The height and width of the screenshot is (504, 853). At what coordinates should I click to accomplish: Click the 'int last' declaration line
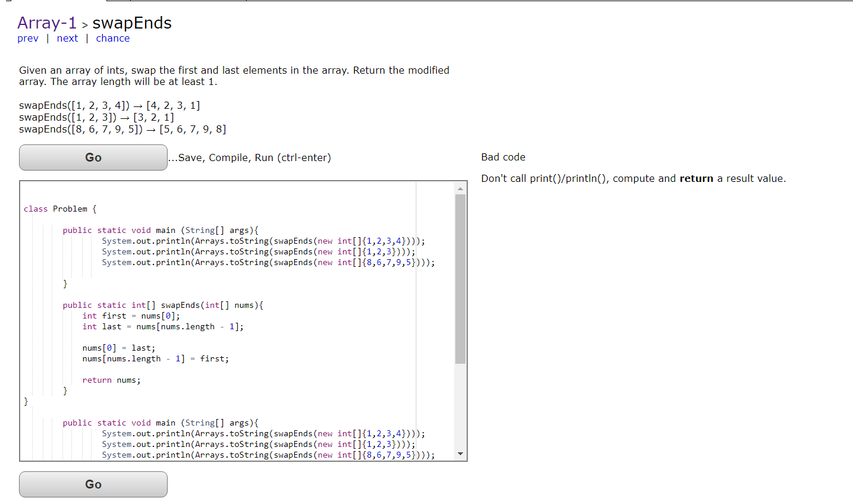tap(160, 326)
